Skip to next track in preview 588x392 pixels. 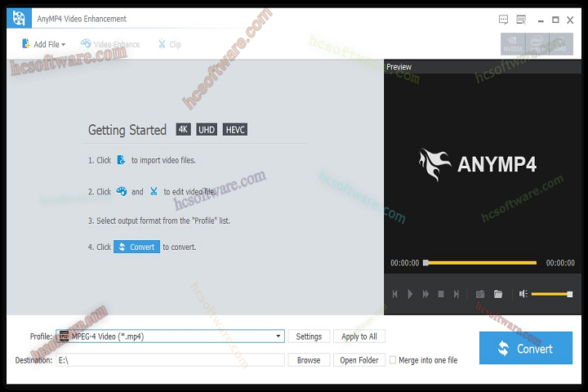(x=456, y=294)
